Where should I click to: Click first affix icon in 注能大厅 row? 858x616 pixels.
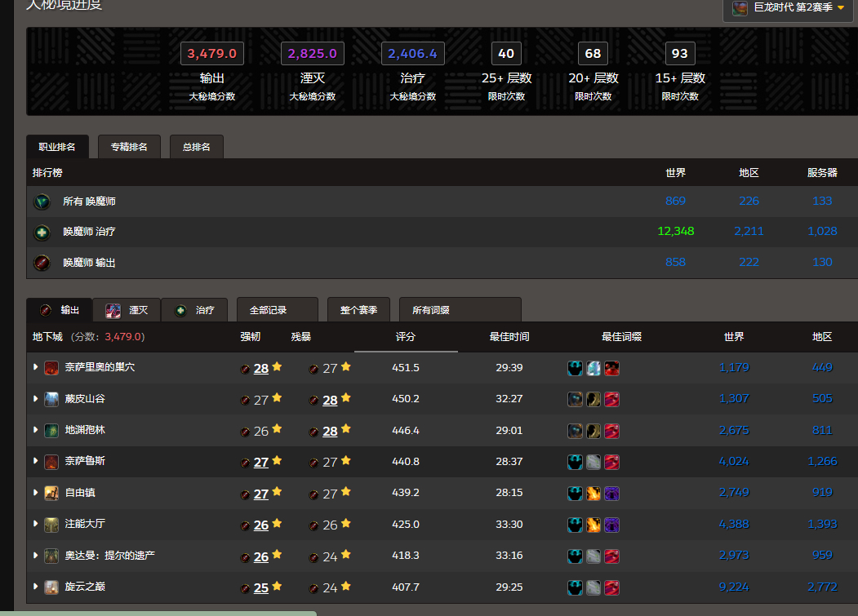(x=575, y=525)
